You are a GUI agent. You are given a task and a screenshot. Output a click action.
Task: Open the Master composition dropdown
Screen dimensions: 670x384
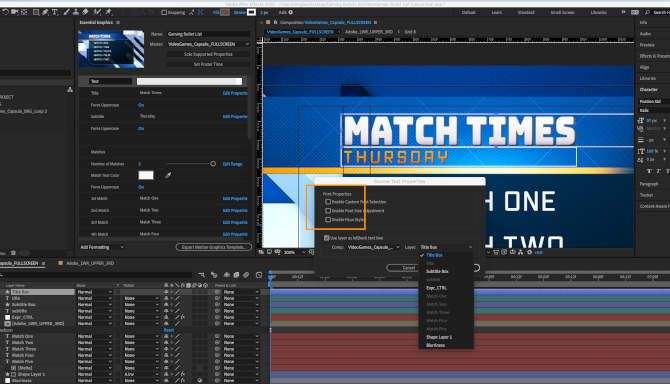(208, 44)
